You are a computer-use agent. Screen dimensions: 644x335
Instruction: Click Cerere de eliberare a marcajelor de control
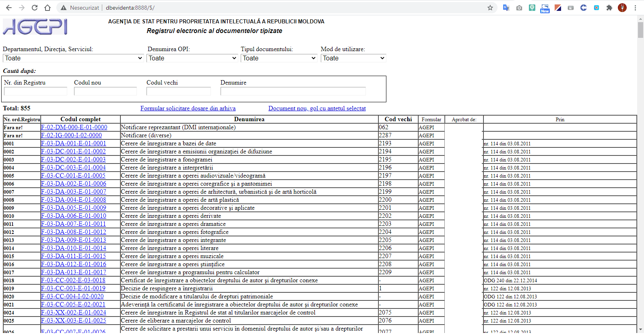coord(176,321)
